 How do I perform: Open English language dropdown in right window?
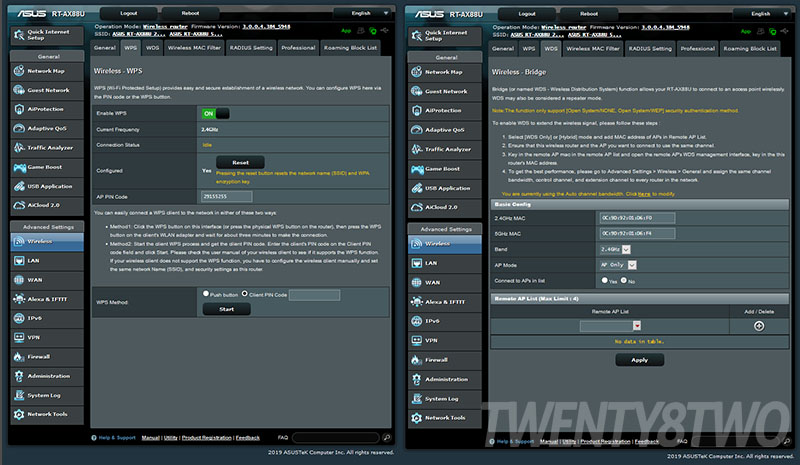pyautogui.click(x=762, y=14)
